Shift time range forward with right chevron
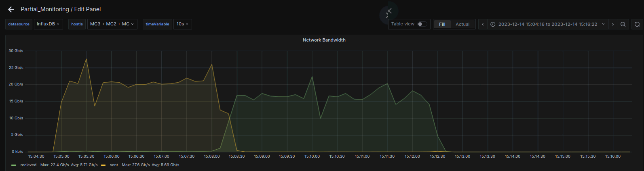The image size is (644, 171). point(613,24)
